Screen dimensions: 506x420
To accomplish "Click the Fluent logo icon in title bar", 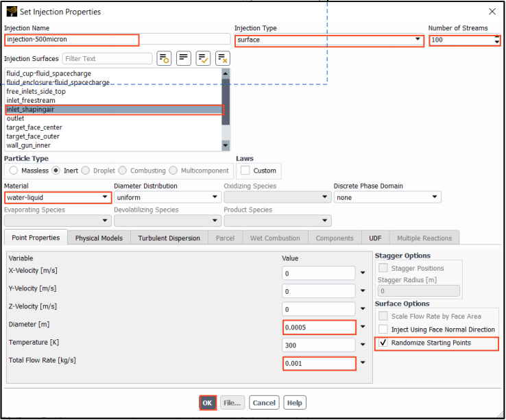I will [11, 12].
